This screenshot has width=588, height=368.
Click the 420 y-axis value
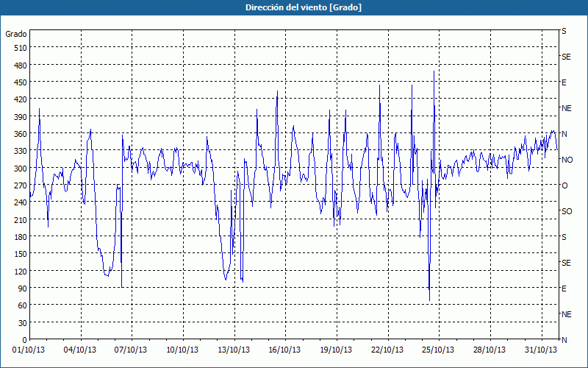(21, 99)
